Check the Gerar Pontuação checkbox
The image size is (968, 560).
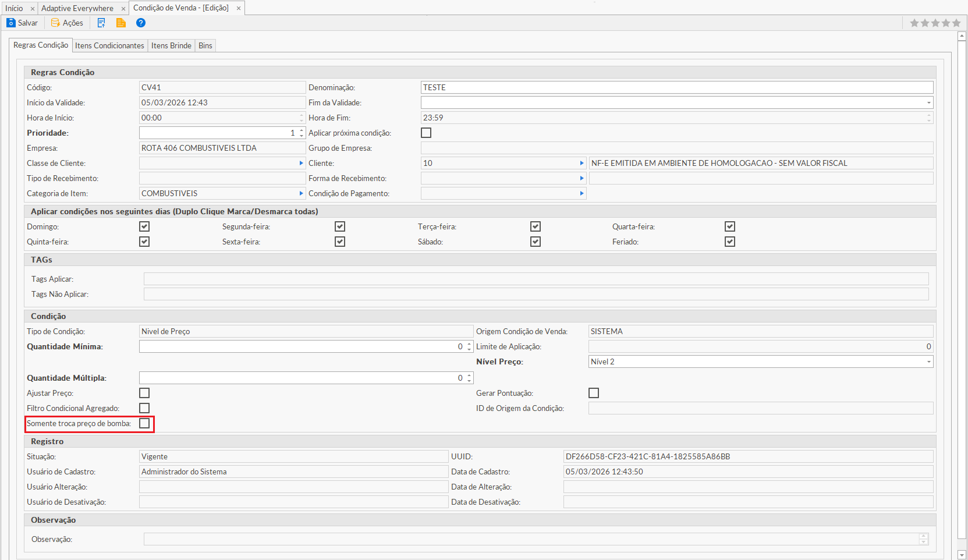(594, 393)
